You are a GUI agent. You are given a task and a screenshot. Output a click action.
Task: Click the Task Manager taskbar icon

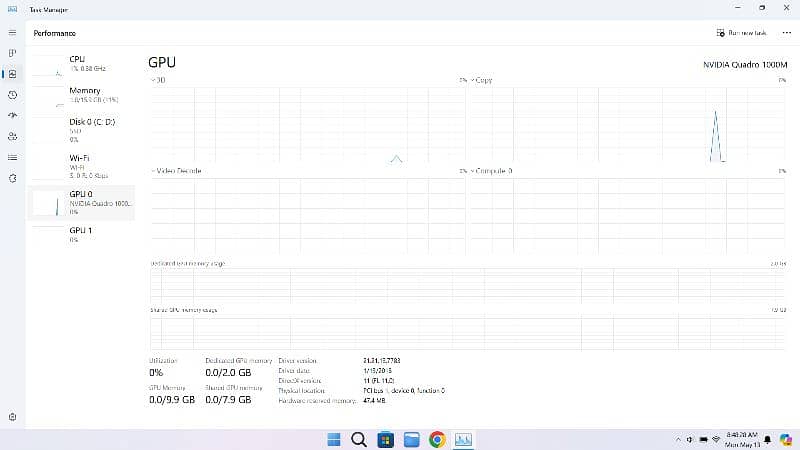tap(463, 439)
